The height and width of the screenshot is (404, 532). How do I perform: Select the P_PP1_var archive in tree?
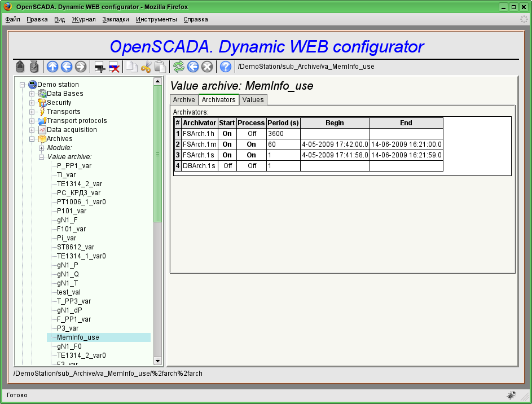[x=74, y=166]
